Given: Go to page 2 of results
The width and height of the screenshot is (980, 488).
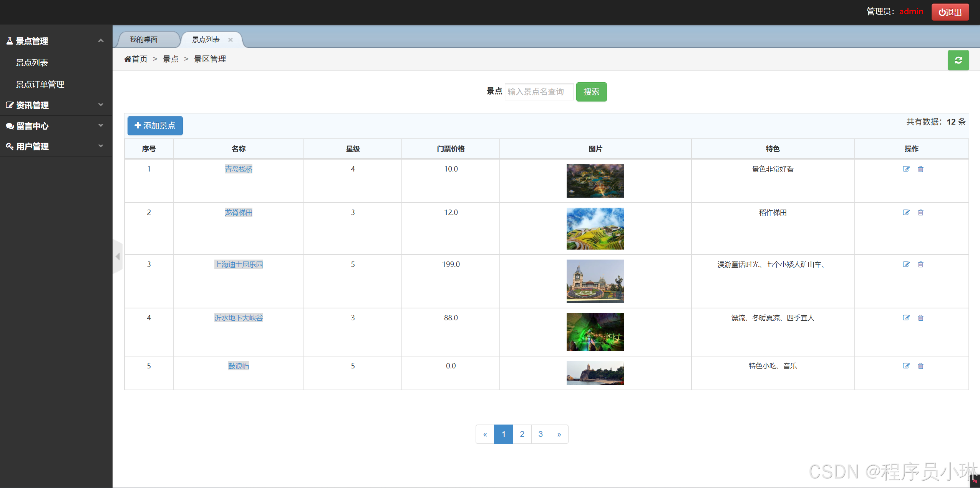Looking at the screenshot, I should point(522,434).
